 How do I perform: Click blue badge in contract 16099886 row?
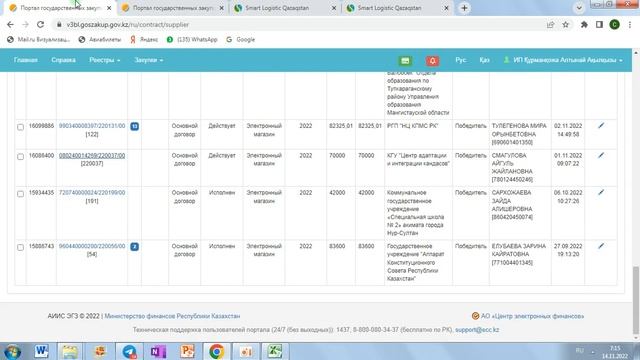pos(135,126)
